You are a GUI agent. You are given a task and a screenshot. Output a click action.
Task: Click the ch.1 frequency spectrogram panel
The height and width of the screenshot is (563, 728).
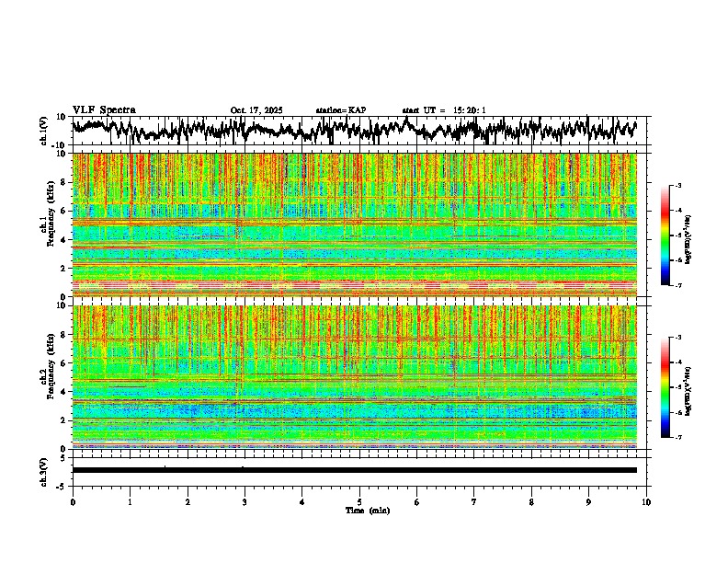coord(354,224)
